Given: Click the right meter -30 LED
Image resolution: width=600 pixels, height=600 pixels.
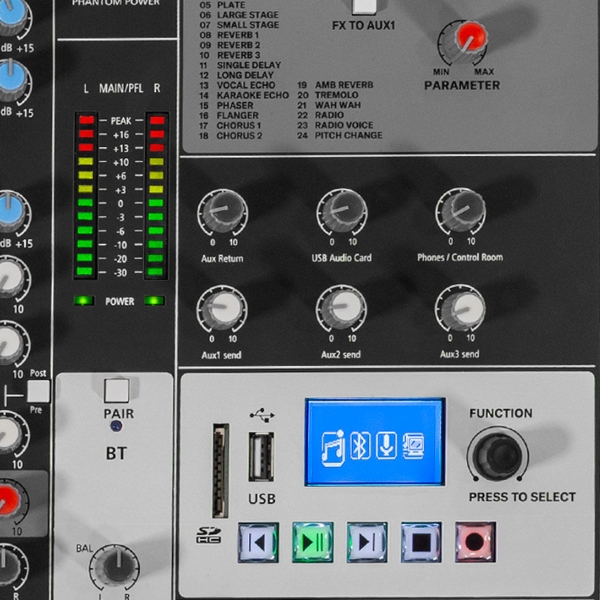Looking at the screenshot, I should [155, 272].
